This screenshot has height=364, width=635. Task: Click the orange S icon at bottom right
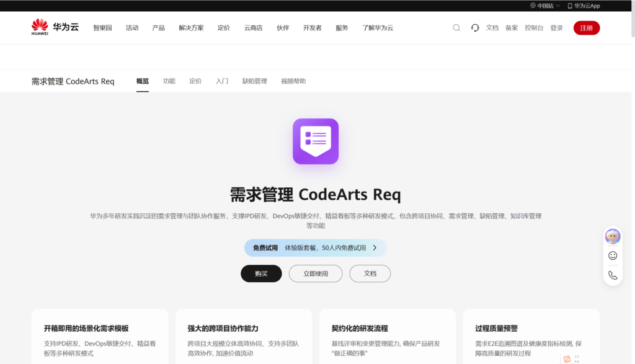567,359
